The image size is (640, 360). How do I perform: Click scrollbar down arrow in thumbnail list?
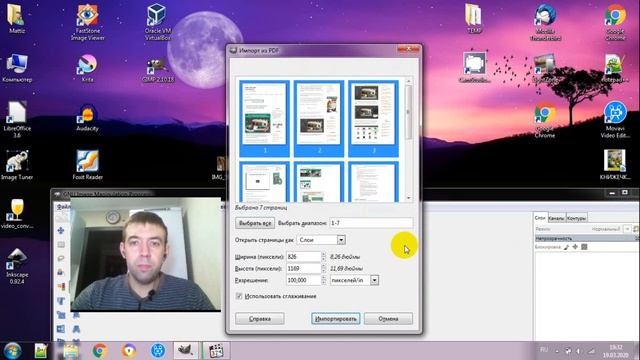point(409,198)
